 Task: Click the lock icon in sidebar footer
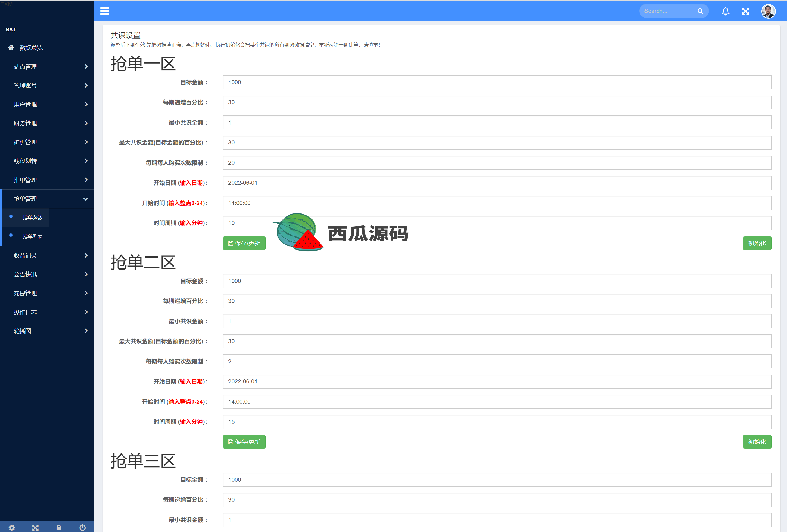(x=59, y=527)
